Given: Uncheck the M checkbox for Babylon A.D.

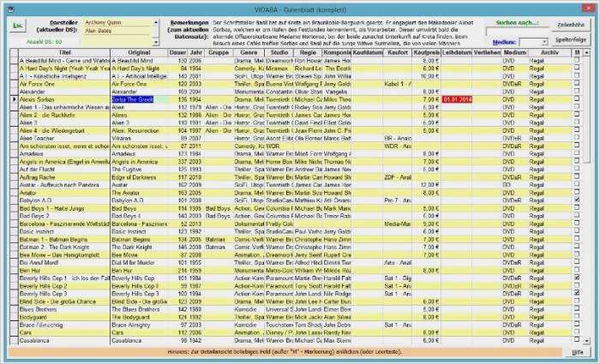Looking at the screenshot, I should (577, 200).
